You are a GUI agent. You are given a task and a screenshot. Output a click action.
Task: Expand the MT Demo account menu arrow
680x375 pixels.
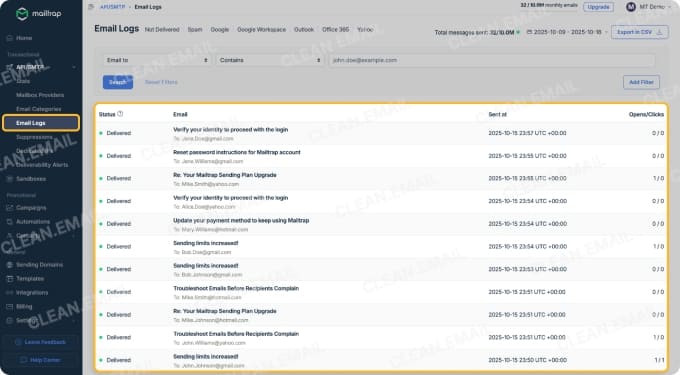(670, 7)
